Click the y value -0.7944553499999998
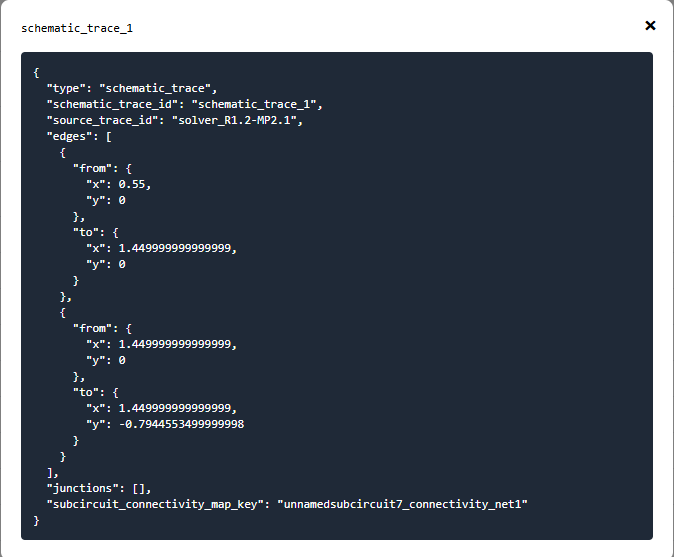Viewport: 674px width, 557px height. tap(181, 424)
